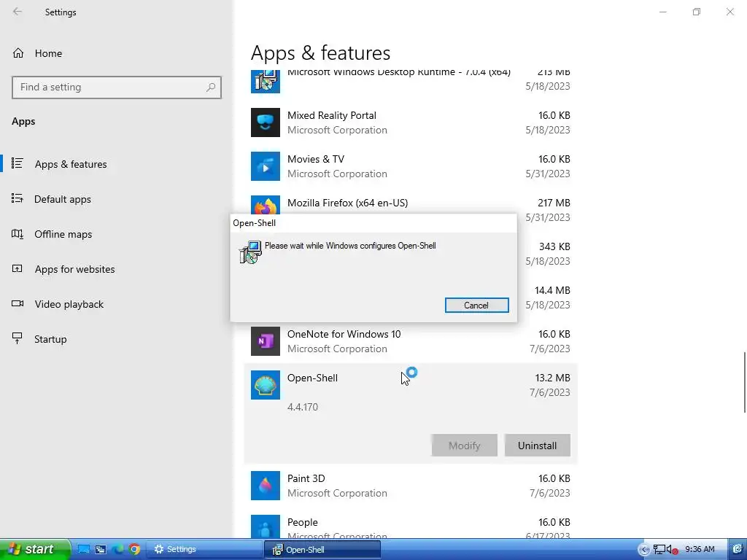Click the 9:36 AM taskbar clock
Screen dimensions: 747x560
pyautogui.click(x=700, y=550)
